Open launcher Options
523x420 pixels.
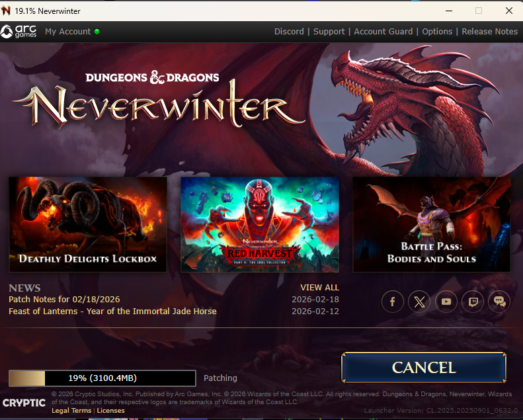[437, 32]
